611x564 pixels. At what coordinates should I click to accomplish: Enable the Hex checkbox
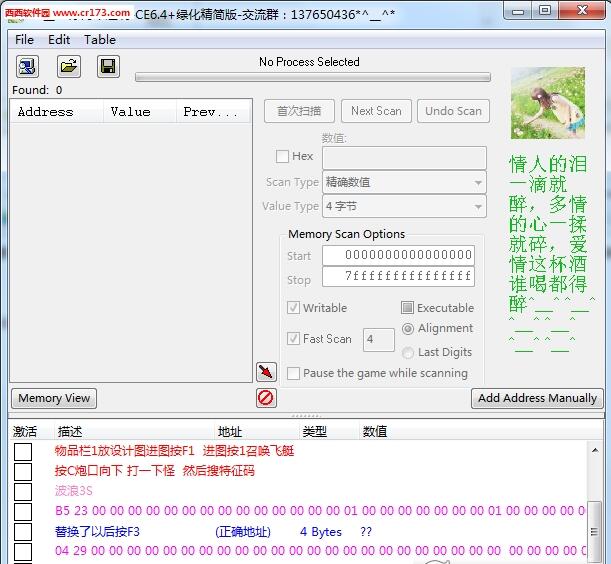283,157
